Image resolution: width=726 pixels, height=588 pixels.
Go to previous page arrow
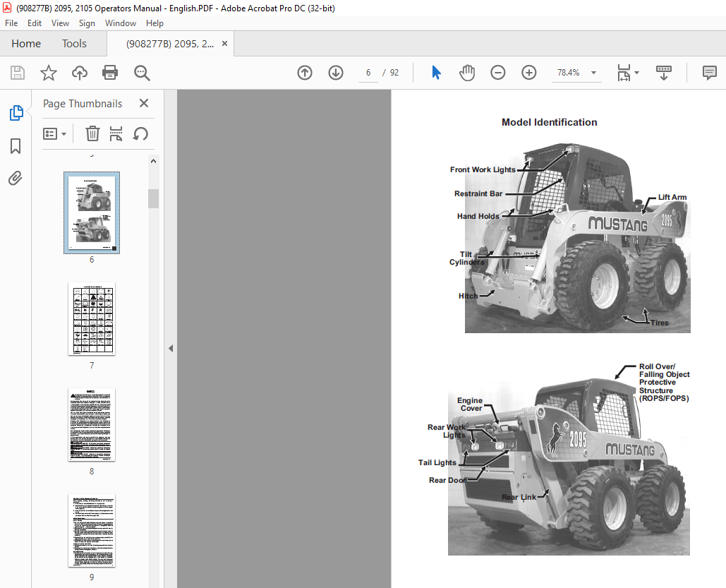(x=305, y=73)
